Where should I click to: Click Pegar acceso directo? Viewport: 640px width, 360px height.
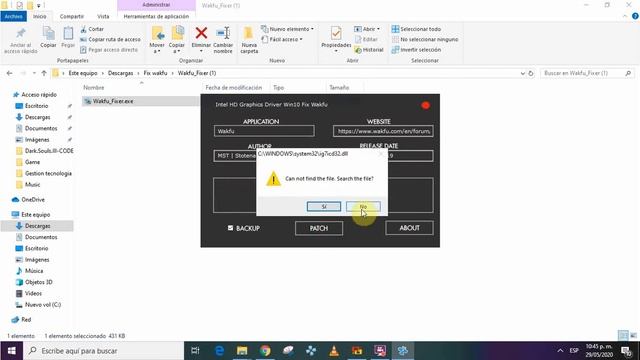[109, 50]
